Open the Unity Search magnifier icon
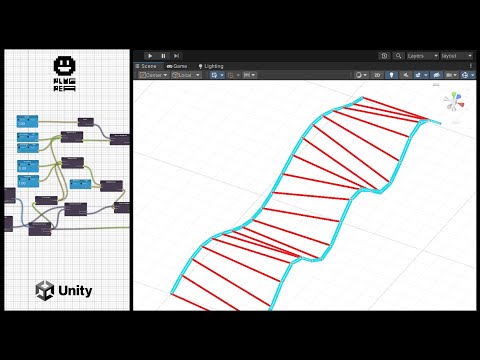Screen dimensions: 480x360 pyautogui.click(x=398, y=56)
